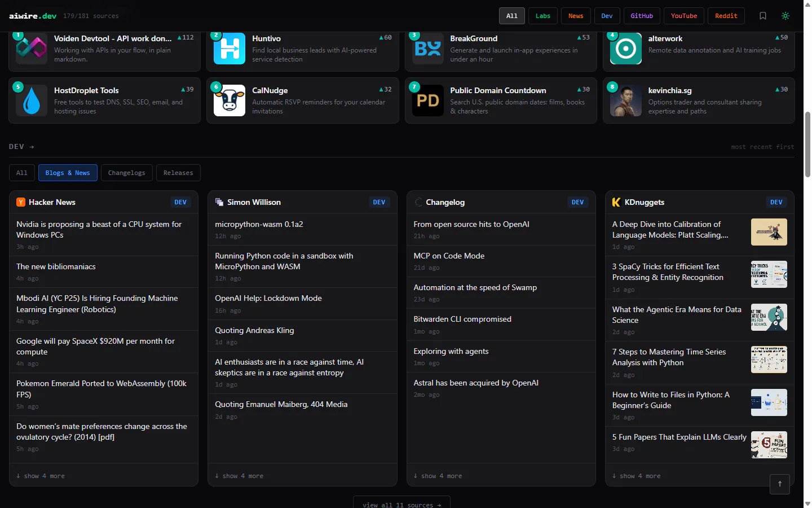Click the Public Domain Countdown PD icon
This screenshot has height=508, width=812.
tap(428, 100)
